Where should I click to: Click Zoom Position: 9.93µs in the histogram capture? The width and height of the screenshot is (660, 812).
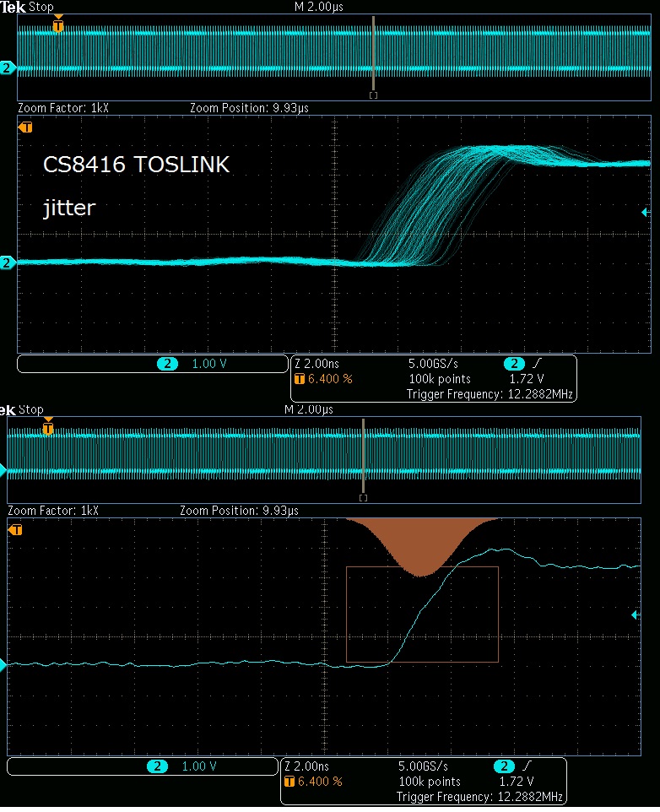pyautogui.click(x=239, y=510)
